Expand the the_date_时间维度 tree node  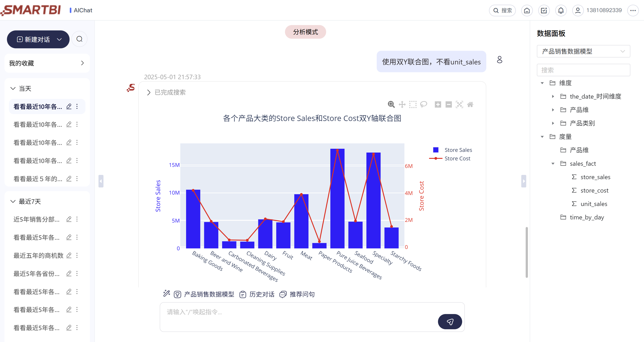[553, 96]
